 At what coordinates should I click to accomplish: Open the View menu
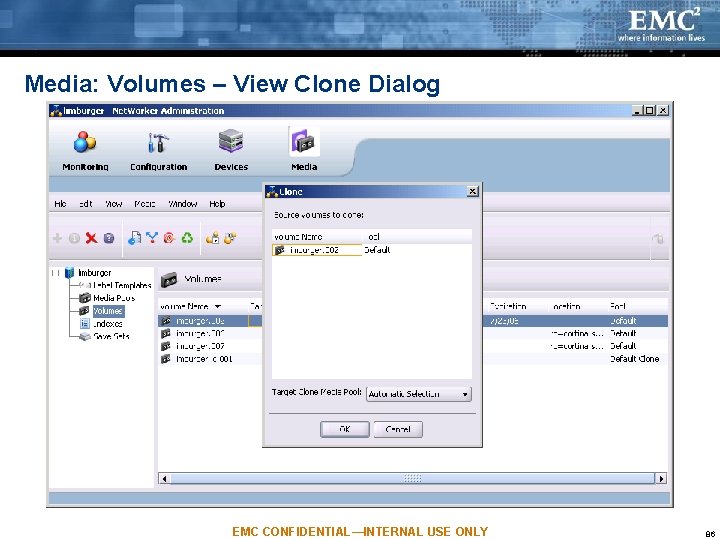coord(113,204)
